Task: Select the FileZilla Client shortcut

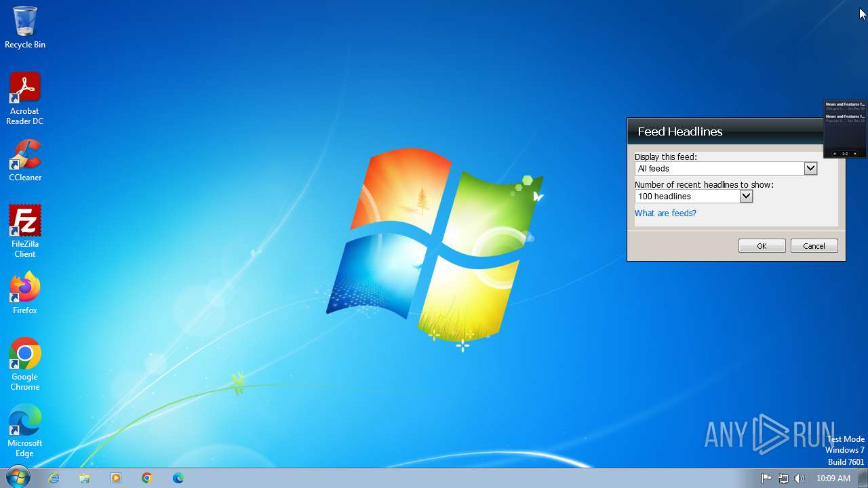Action: pos(25,232)
